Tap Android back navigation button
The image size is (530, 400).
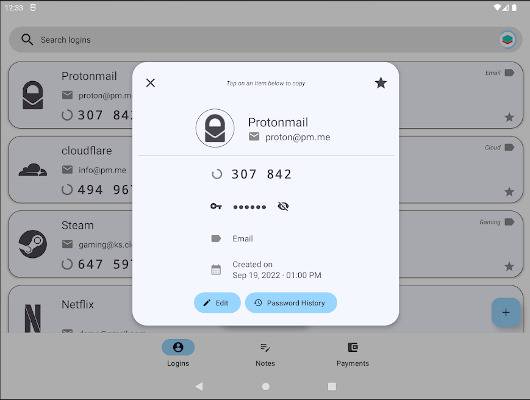(x=199, y=386)
